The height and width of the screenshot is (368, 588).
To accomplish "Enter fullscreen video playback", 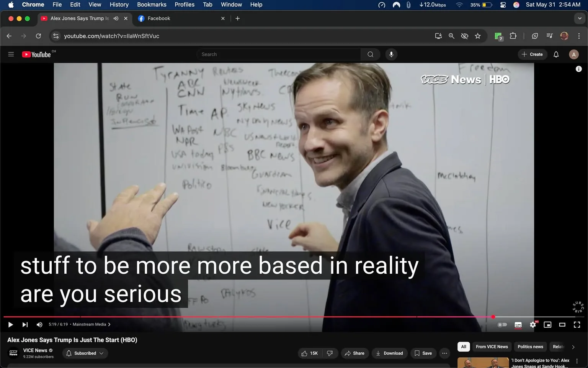I will pos(577,324).
